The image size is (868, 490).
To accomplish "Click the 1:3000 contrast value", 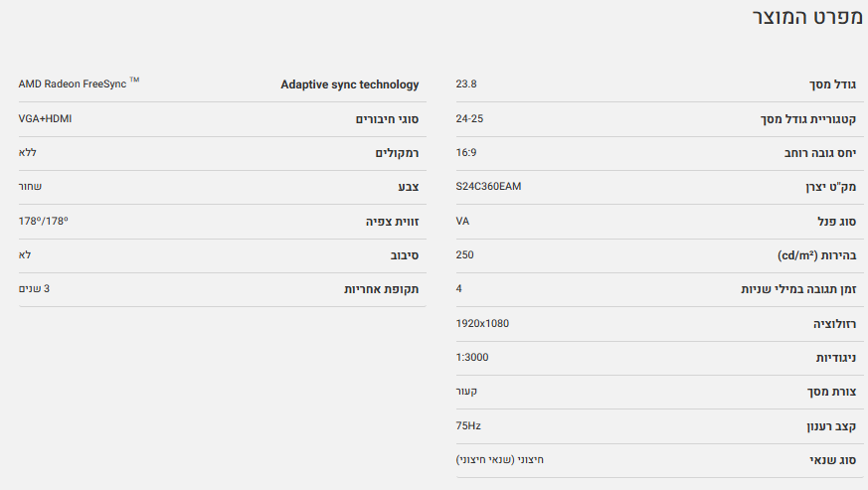I will click(x=471, y=357).
